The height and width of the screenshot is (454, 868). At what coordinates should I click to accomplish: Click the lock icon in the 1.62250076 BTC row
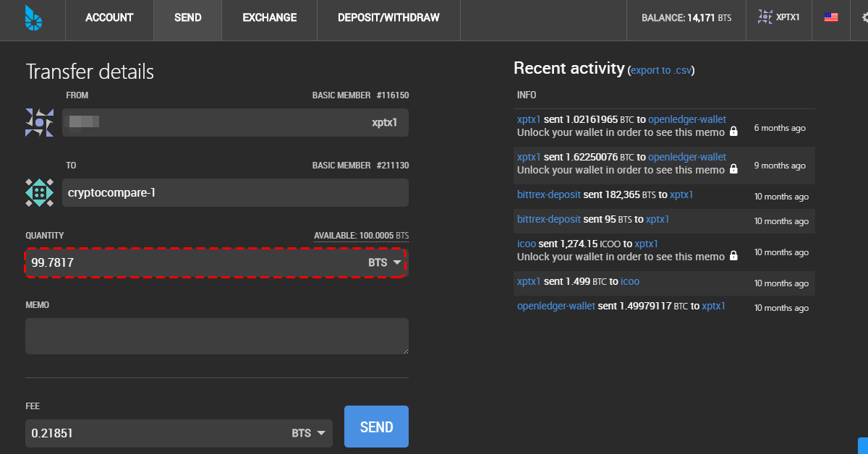(x=733, y=170)
